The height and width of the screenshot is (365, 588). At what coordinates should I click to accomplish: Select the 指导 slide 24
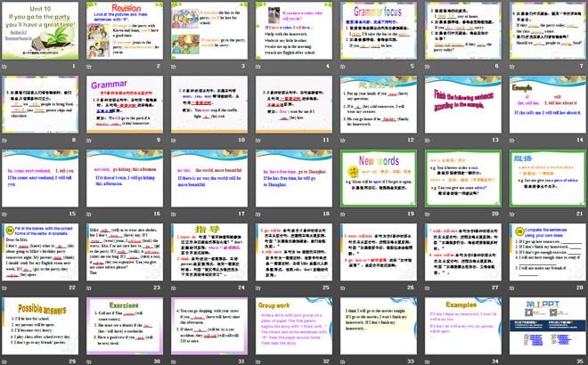pos(209,252)
